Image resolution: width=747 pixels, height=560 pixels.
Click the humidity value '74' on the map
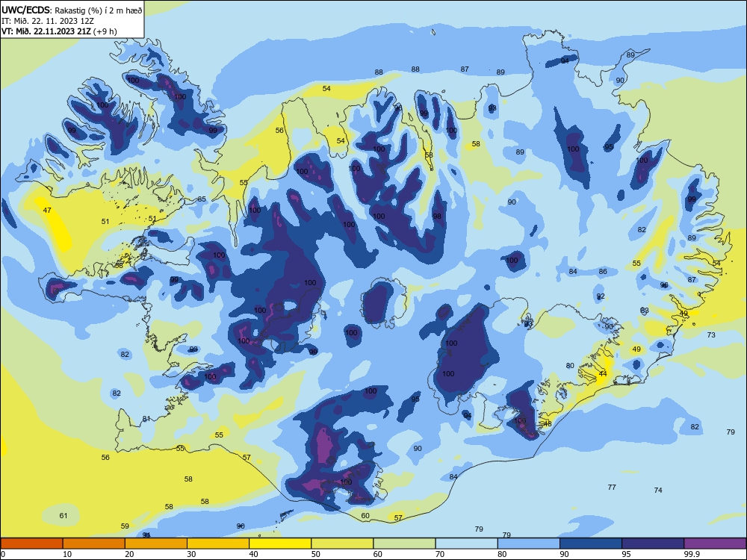658,490
